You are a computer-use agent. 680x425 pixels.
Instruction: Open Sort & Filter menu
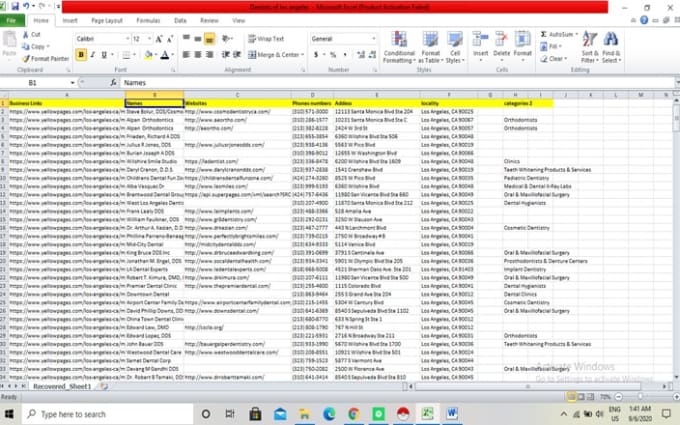590,47
